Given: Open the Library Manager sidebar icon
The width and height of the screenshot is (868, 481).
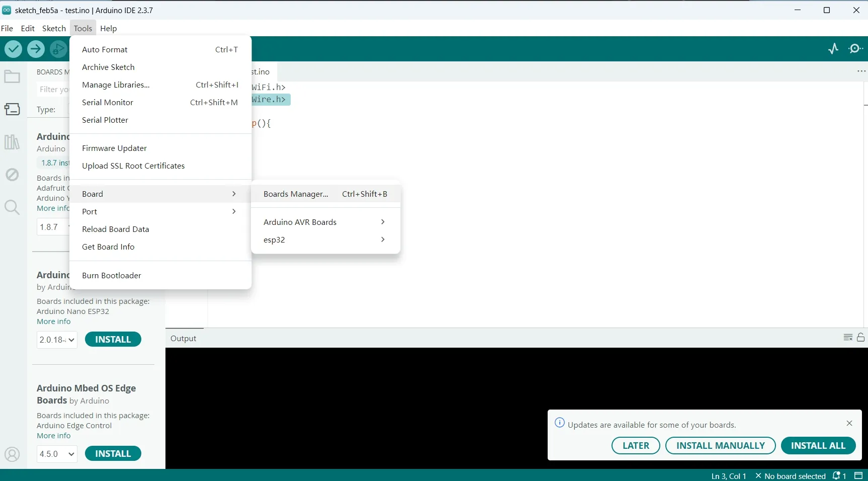Looking at the screenshot, I should 12,142.
